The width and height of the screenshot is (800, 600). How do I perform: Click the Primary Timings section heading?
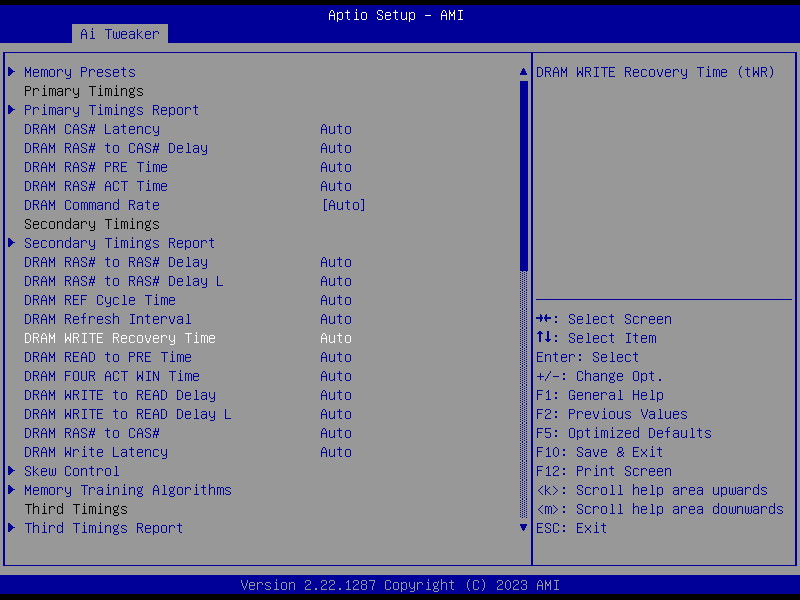(84, 91)
